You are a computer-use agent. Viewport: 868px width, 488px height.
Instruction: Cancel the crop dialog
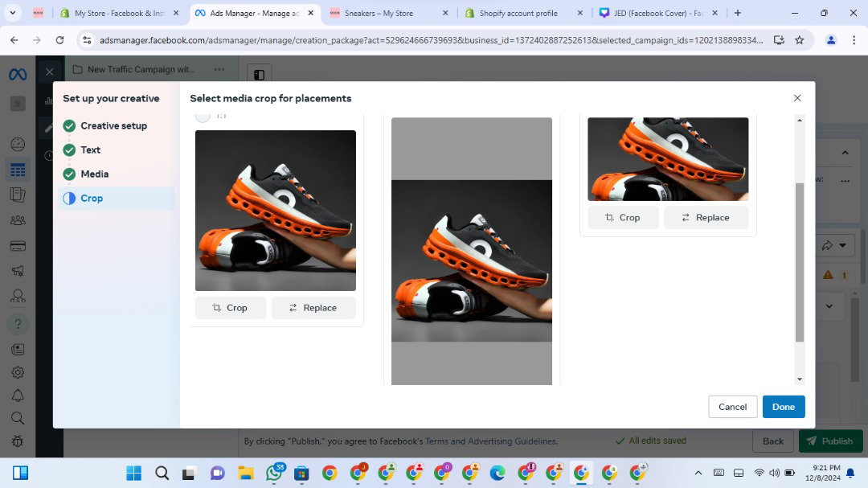tap(732, 407)
